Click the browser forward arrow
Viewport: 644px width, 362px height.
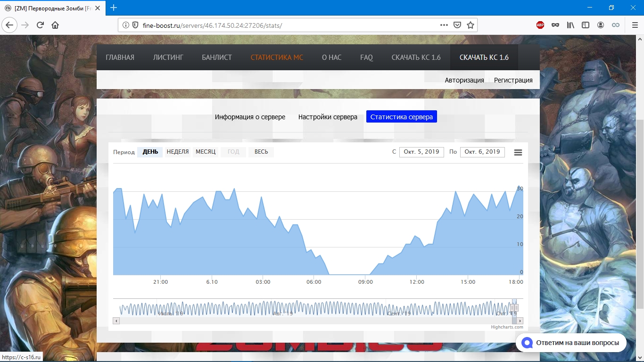tap(25, 25)
